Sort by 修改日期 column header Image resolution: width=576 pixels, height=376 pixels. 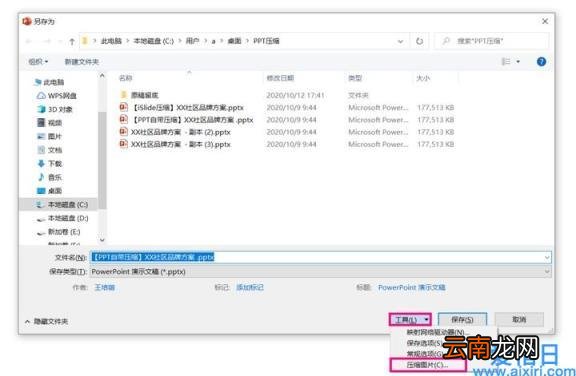click(280, 78)
